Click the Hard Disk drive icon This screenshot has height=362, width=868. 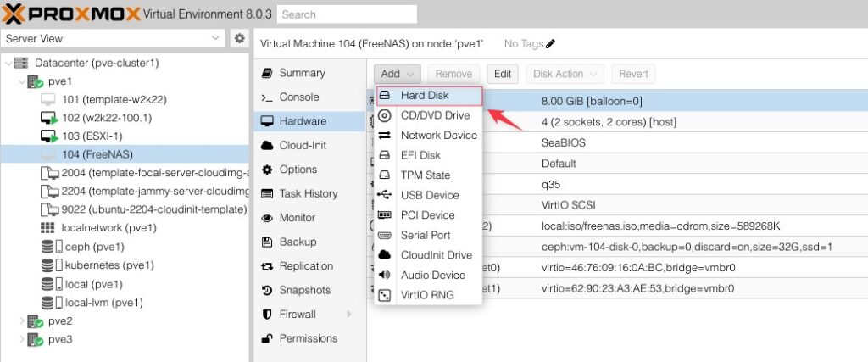pyautogui.click(x=385, y=95)
